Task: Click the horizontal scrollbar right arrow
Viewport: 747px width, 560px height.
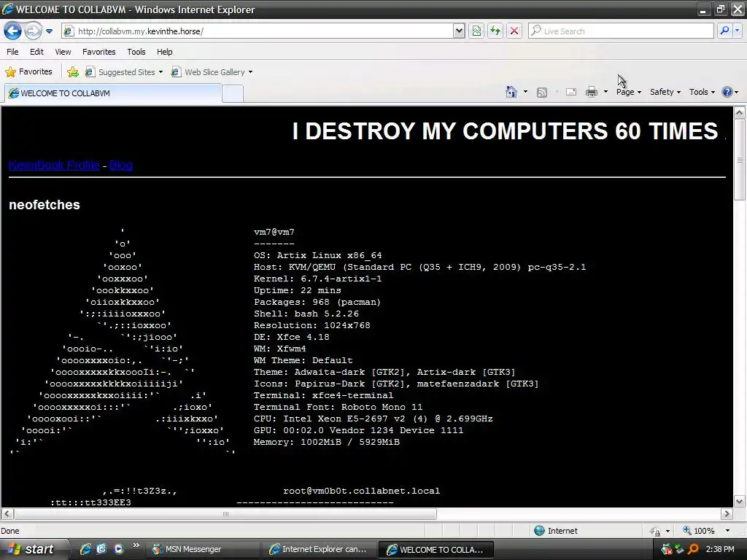Action: [727, 514]
